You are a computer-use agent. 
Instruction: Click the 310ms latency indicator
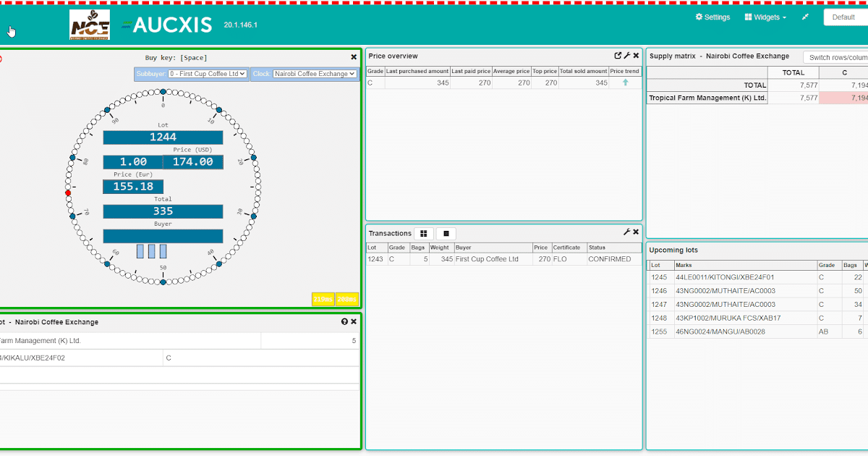pyautogui.click(x=323, y=299)
